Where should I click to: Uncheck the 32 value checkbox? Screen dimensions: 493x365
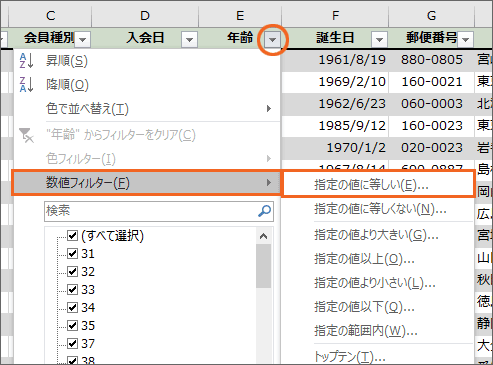[x=72, y=271]
